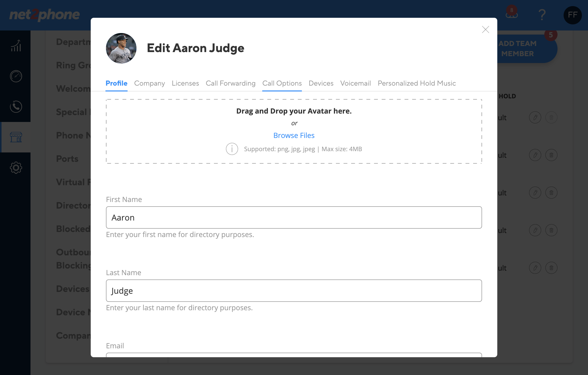Select Devices in the background side menu
The width and height of the screenshot is (588, 375).
(x=73, y=289)
